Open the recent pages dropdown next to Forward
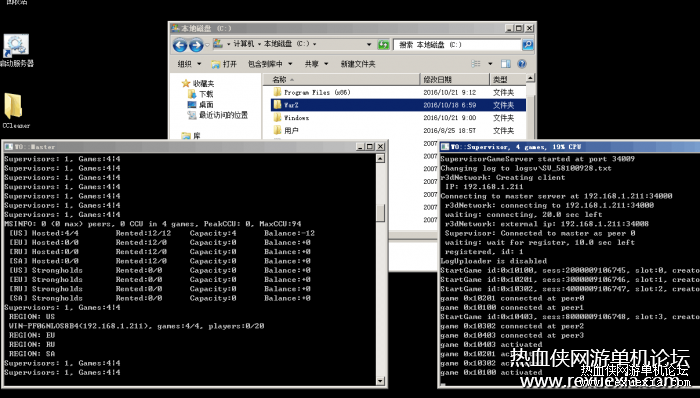Image resolution: width=700 pixels, height=398 pixels. (208, 45)
